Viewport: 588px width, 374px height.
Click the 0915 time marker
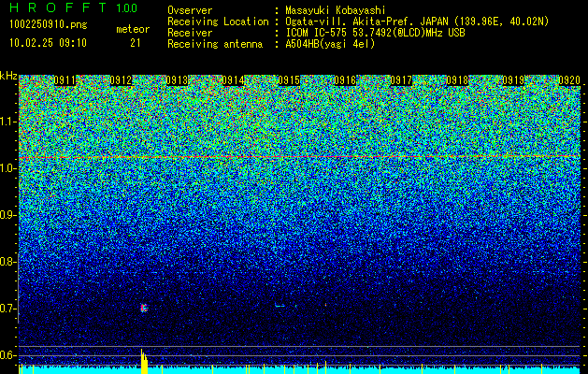tap(289, 80)
